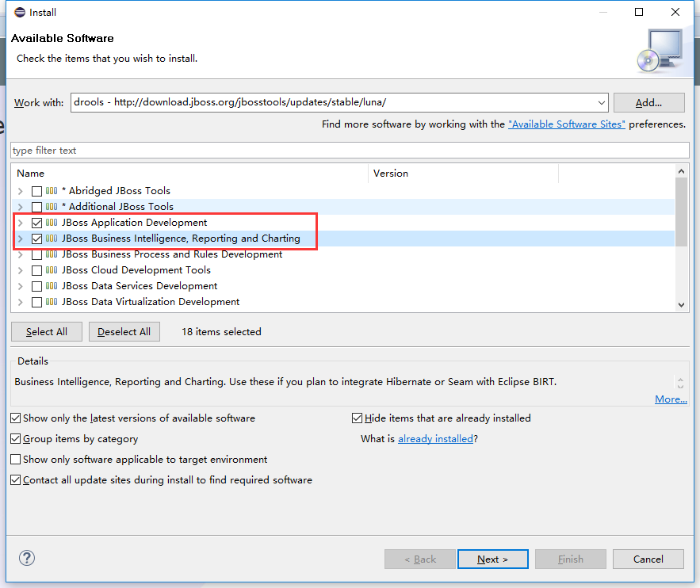Click the Next > button
This screenshot has height=588, width=700.
click(x=493, y=559)
